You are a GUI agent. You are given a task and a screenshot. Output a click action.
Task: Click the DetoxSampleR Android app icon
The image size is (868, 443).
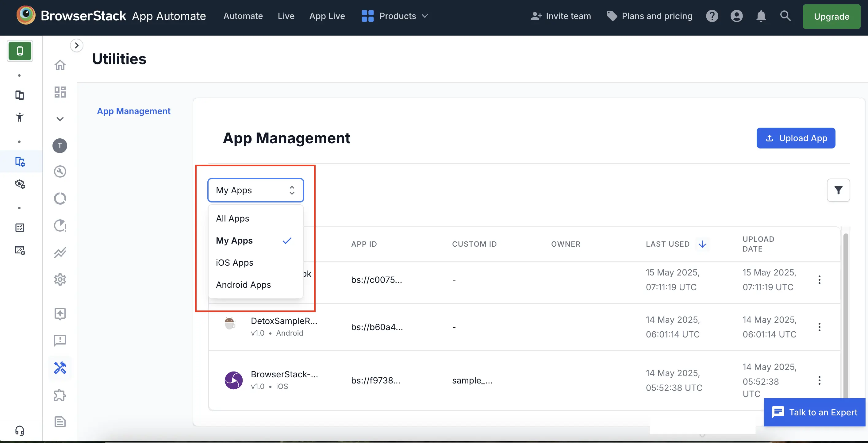[x=230, y=323]
